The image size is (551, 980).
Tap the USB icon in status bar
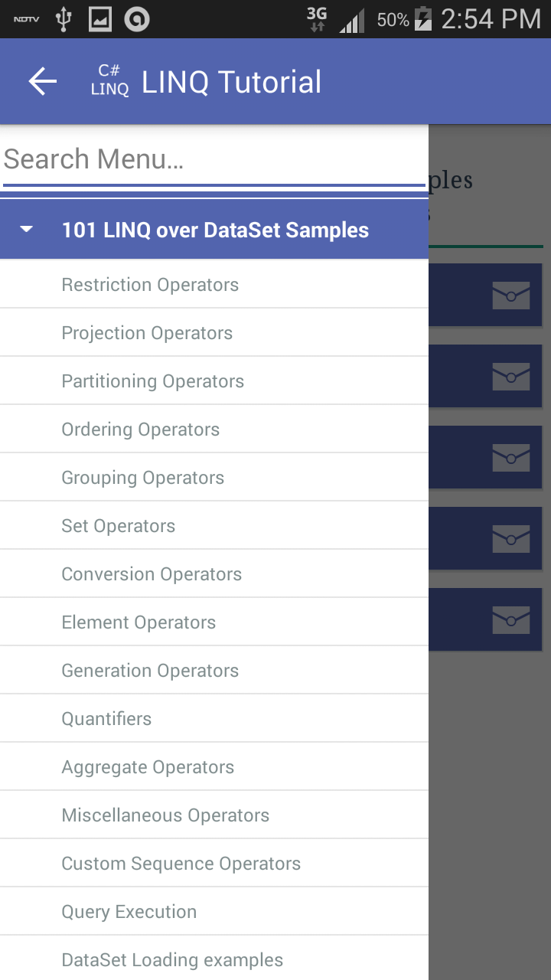pyautogui.click(x=64, y=19)
